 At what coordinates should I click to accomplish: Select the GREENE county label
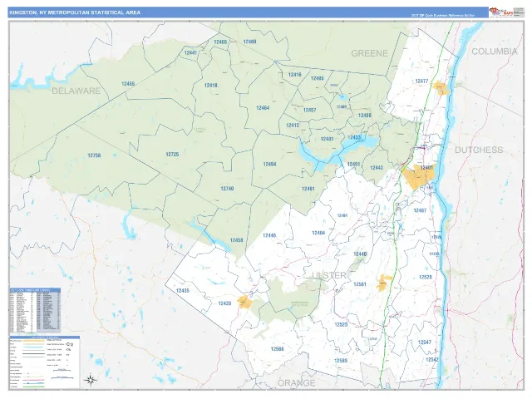click(x=369, y=53)
